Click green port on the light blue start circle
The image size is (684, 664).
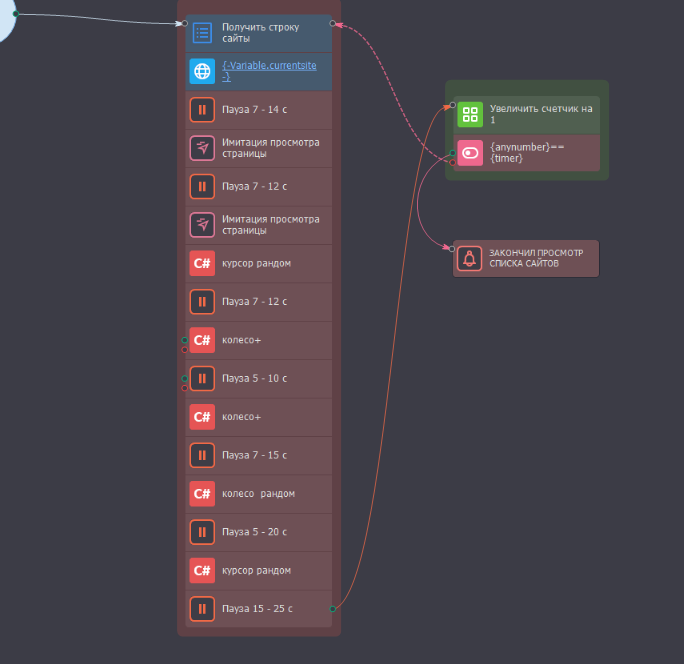click(x=15, y=14)
